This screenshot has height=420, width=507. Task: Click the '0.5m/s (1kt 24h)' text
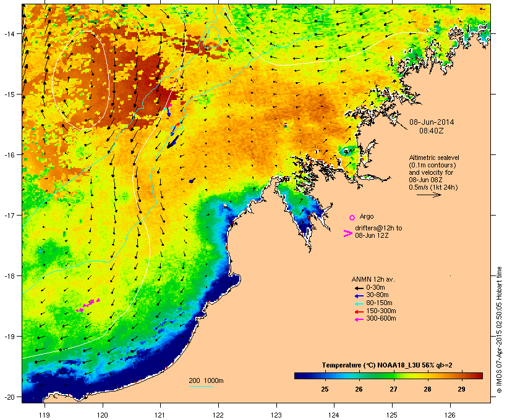(433, 187)
